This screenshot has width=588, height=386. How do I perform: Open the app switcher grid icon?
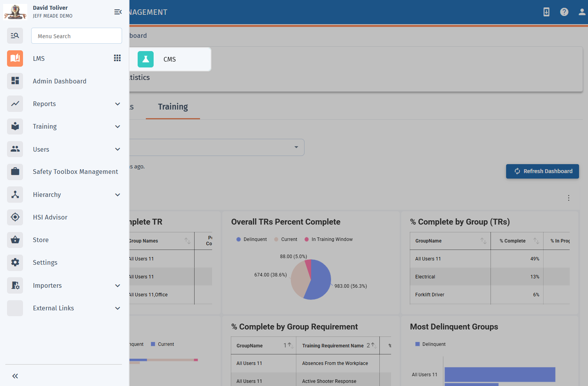point(117,58)
